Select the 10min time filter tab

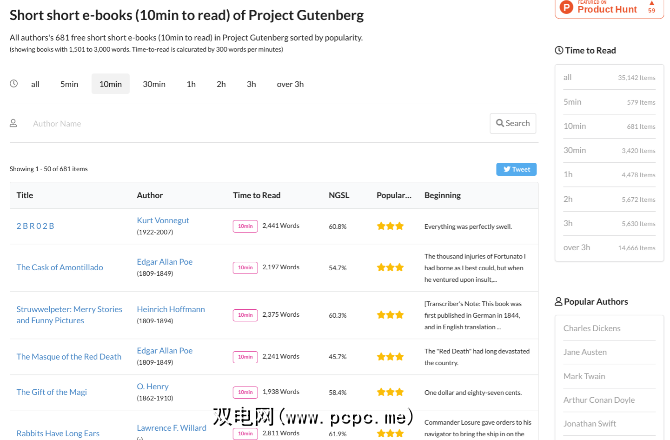click(x=111, y=84)
